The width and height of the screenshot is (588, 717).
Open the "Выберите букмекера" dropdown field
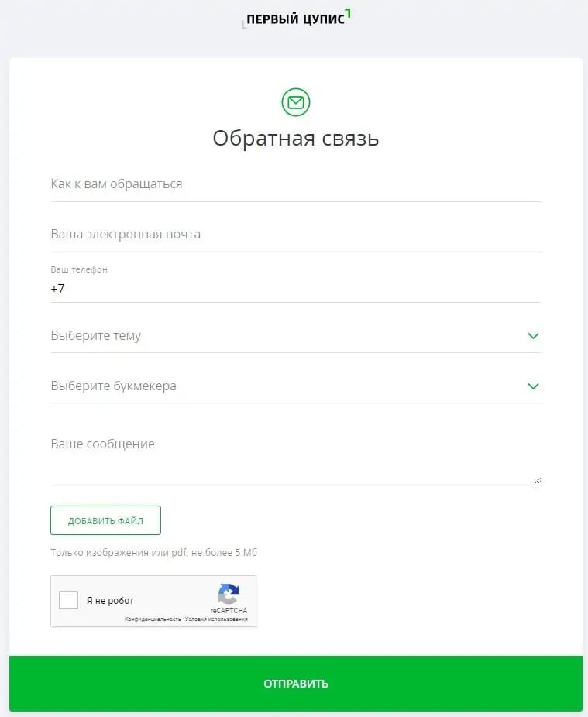[x=296, y=386]
